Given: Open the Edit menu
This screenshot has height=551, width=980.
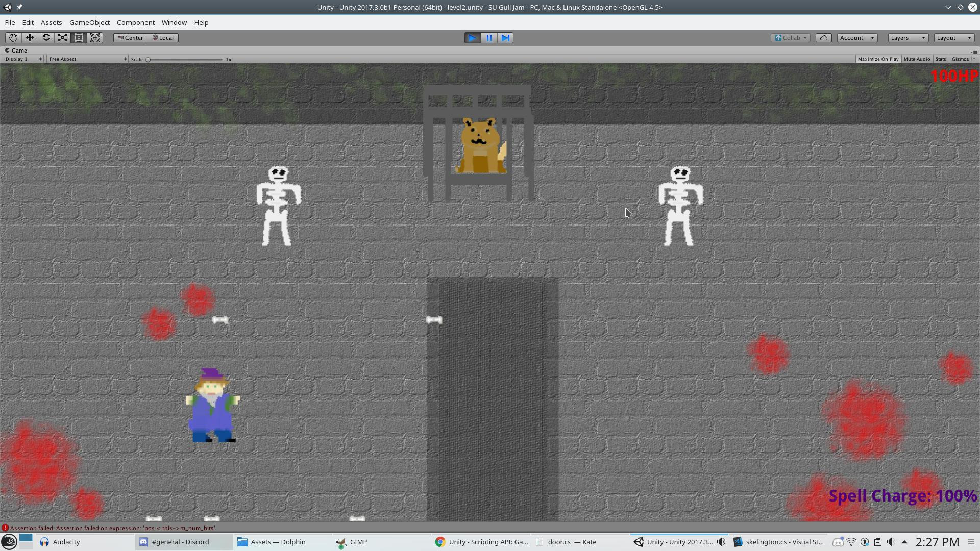Looking at the screenshot, I should point(28,22).
